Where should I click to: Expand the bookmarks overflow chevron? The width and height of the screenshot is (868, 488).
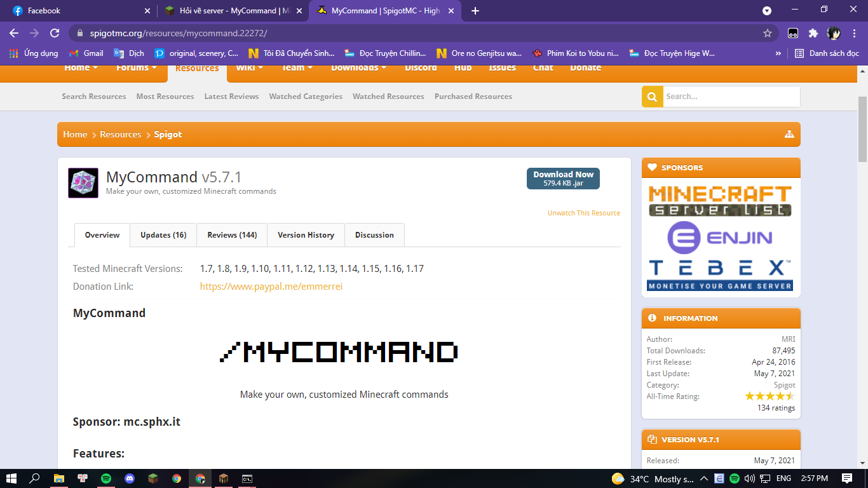[x=778, y=53]
